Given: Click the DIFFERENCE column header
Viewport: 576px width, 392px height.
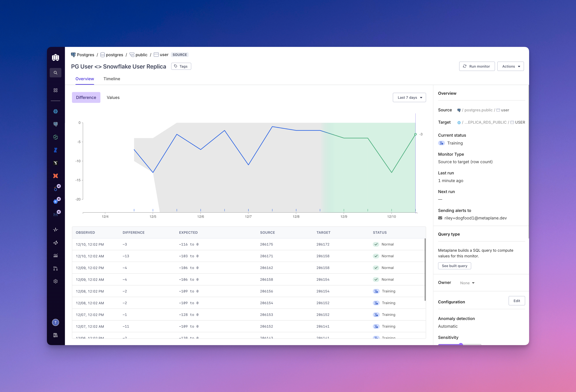Looking at the screenshot, I should point(134,233).
